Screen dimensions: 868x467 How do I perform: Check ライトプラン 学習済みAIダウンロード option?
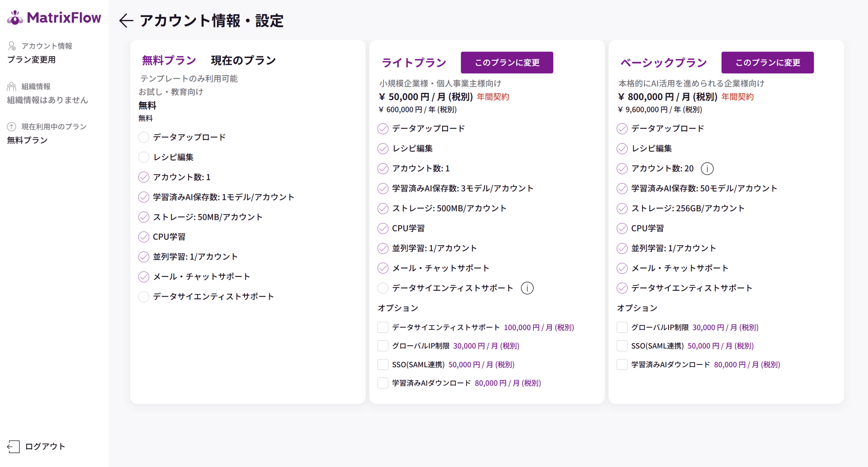383,383
